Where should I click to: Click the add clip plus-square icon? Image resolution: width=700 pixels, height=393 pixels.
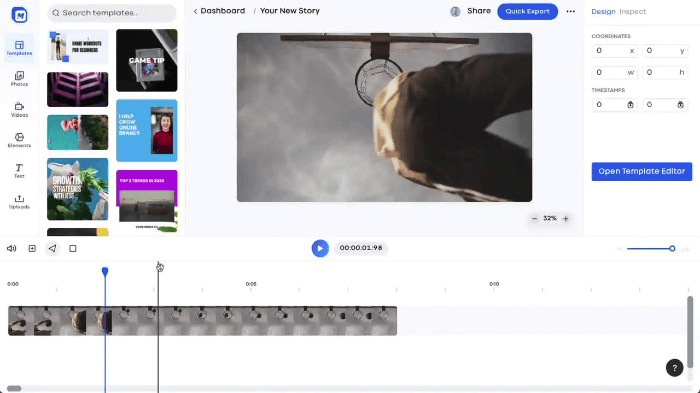coord(32,248)
